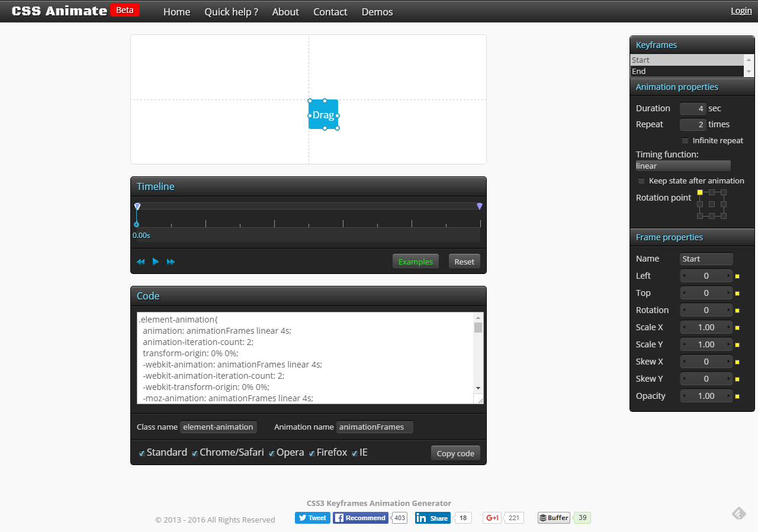Click the Copy code button
The height and width of the screenshot is (532, 758).
pyautogui.click(x=455, y=453)
